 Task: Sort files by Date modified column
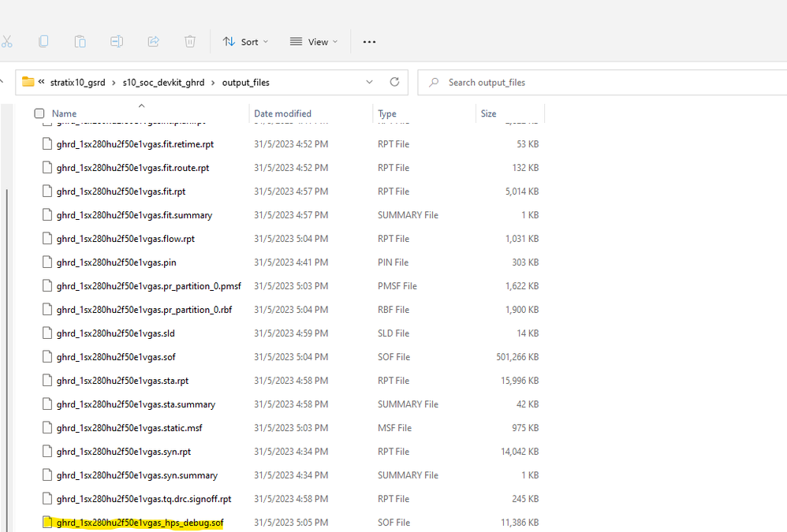(282, 113)
